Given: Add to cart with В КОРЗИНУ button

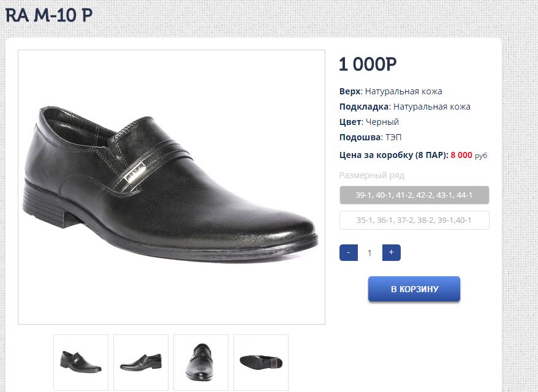Looking at the screenshot, I should tap(414, 289).
